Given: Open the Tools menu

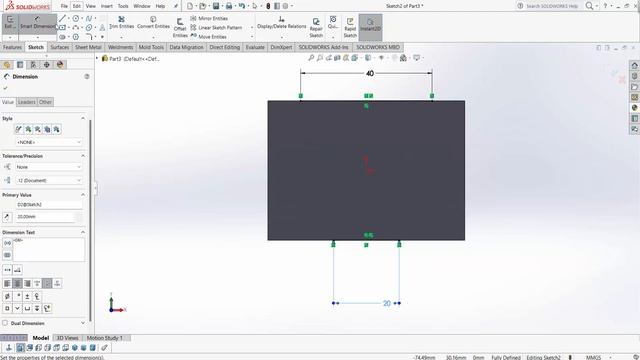Looking at the screenshot, I should (x=123, y=6).
